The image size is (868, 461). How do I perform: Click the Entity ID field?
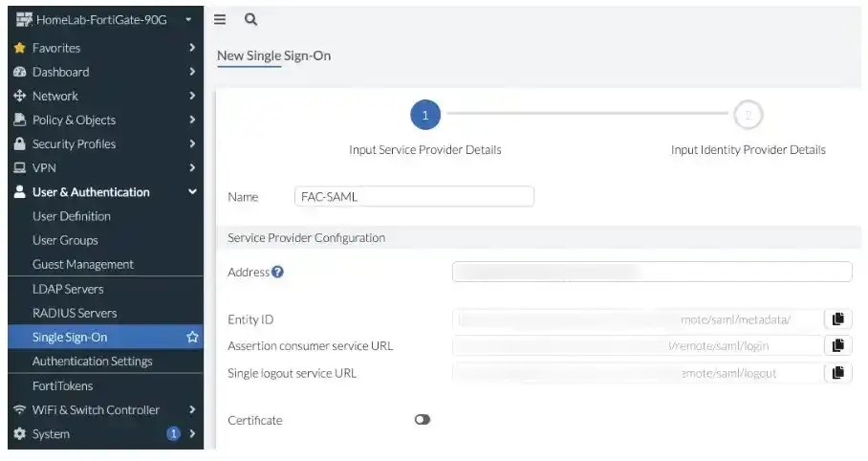tap(638, 319)
